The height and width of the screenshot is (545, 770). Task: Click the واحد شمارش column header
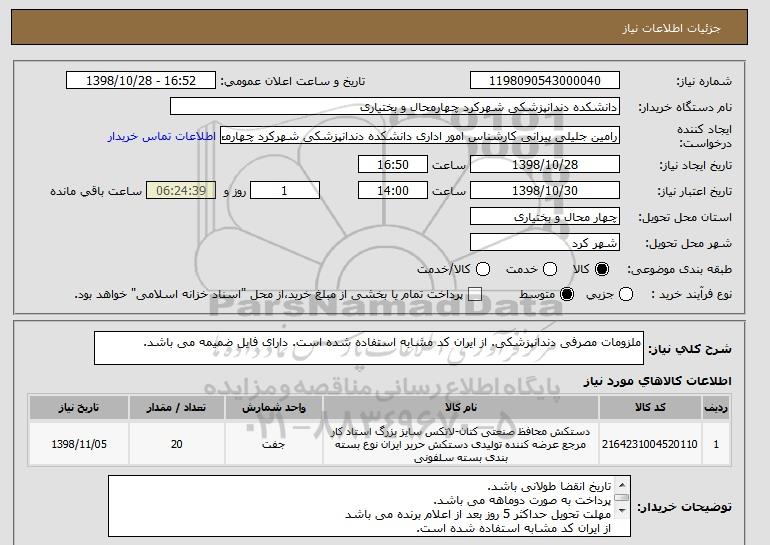click(x=274, y=408)
